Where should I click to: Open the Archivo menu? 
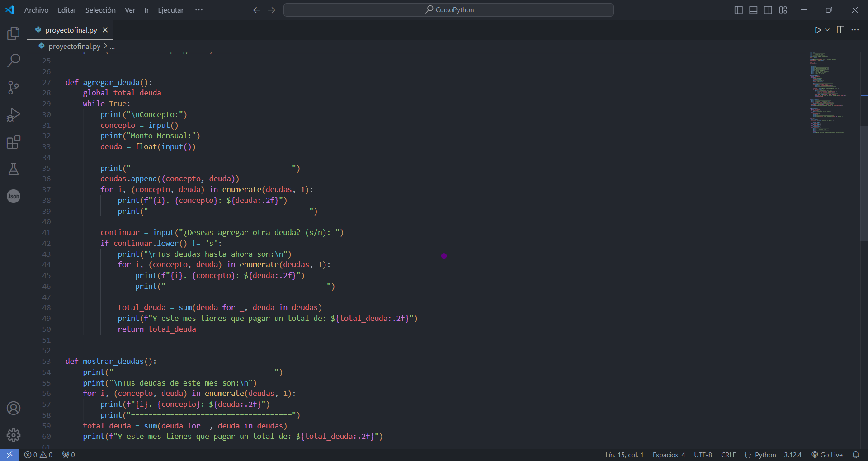(x=36, y=10)
